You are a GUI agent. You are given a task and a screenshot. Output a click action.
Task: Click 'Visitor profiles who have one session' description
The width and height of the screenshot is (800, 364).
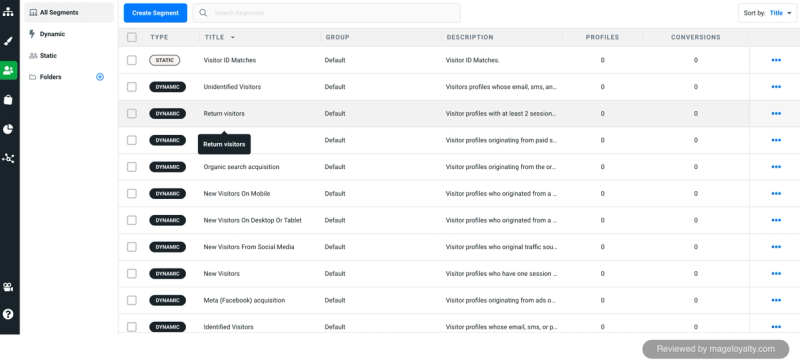coord(501,274)
